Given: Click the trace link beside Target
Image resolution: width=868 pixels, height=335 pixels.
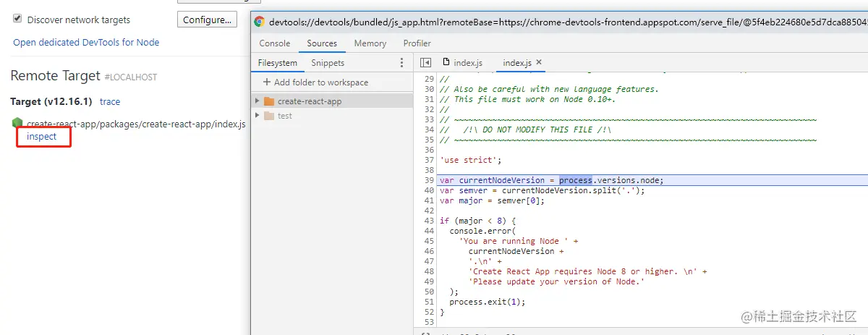Looking at the screenshot, I should [110, 102].
